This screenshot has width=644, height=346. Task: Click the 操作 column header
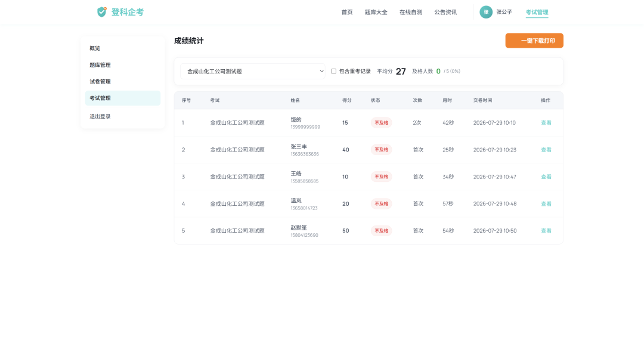[546, 100]
